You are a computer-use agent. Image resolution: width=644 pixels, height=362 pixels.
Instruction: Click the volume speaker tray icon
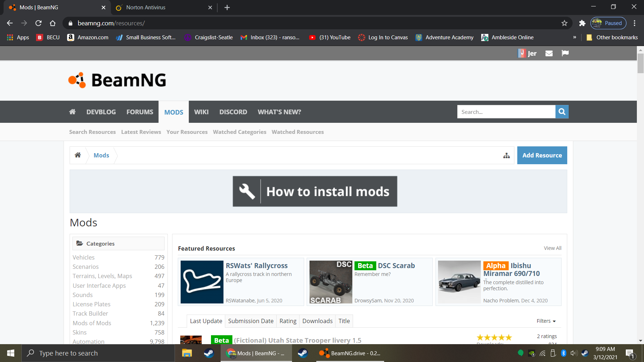click(x=574, y=353)
